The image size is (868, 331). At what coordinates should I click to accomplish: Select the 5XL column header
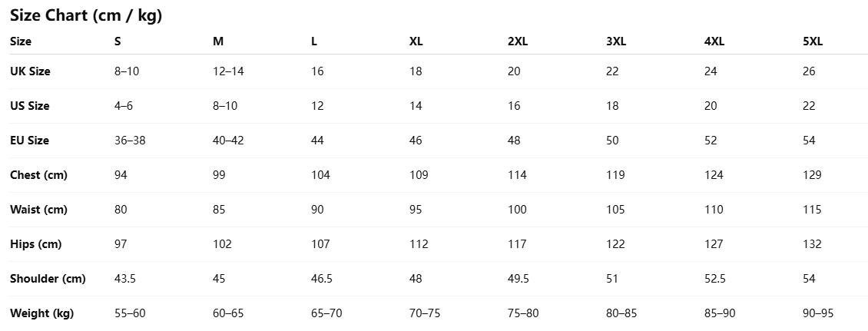812,41
